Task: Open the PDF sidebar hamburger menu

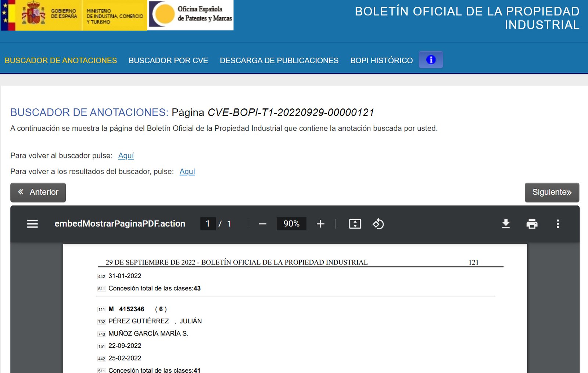Action: (x=32, y=224)
